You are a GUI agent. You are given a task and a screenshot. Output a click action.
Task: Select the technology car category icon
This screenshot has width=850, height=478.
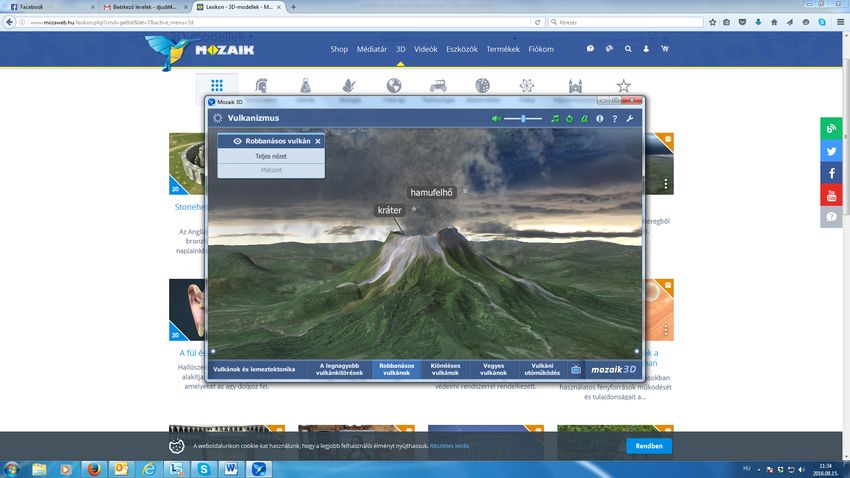438,85
